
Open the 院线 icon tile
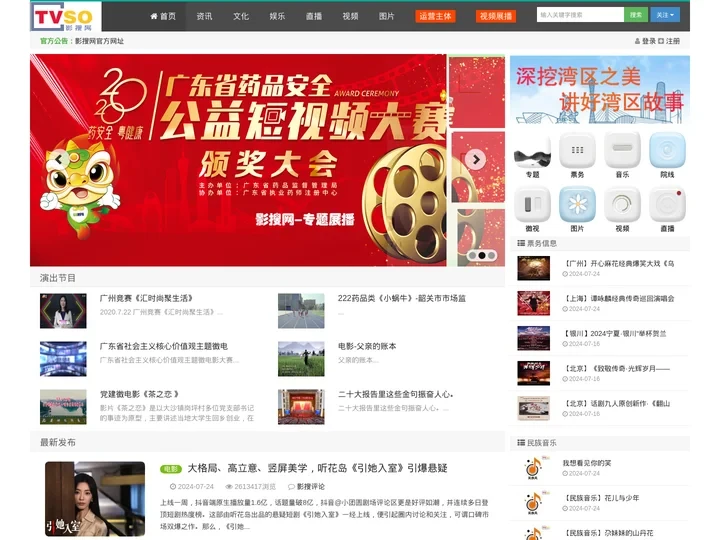click(x=667, y=151)
